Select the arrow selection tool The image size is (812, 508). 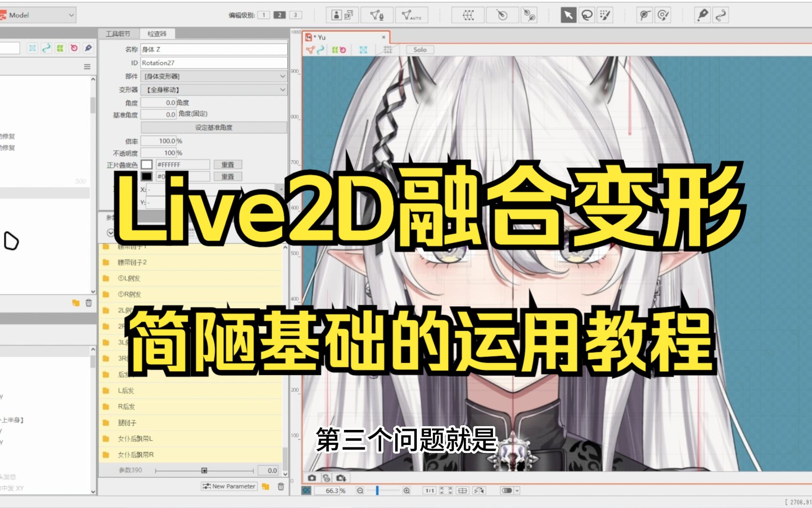click(568, 16)
